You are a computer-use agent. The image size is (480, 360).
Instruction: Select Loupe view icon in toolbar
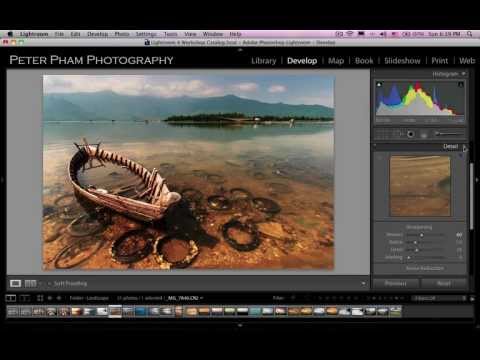coord(15,284)
